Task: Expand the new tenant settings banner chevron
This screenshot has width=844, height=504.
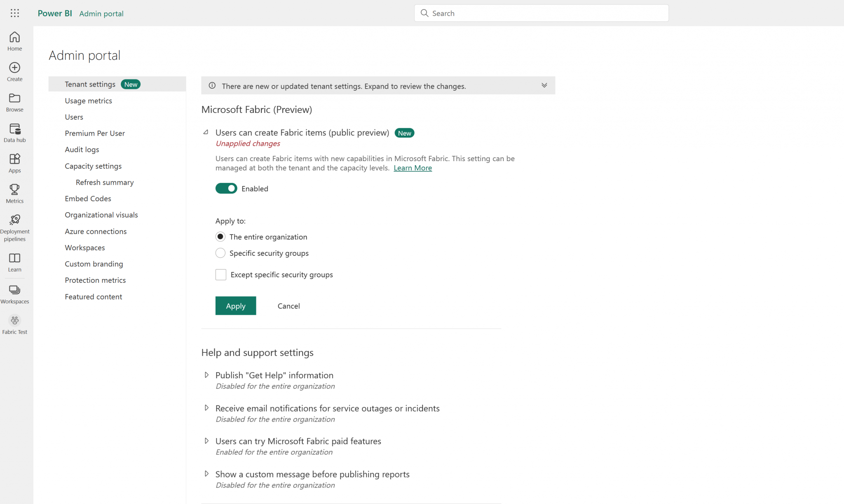Action: pyautogui.click(x=544, y=85)
